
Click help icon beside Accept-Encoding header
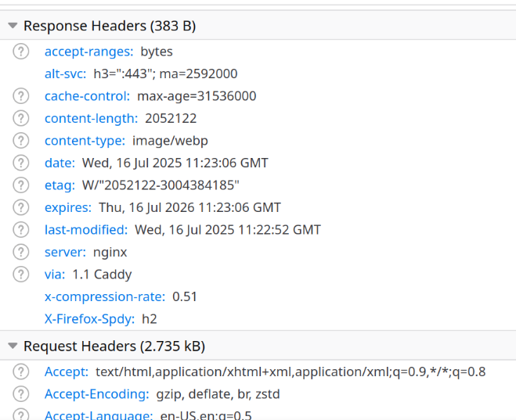pyautogui.click(x=20, y=394)
